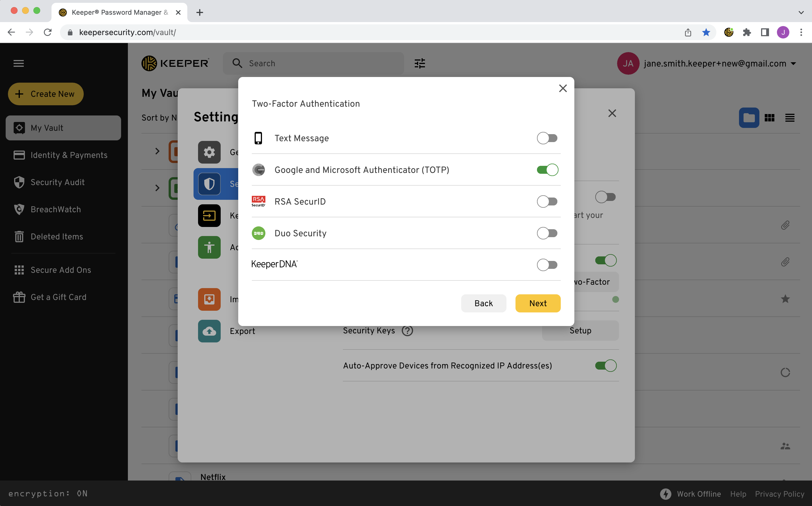Open the hamburger menu in sidebar

(19, 63)
